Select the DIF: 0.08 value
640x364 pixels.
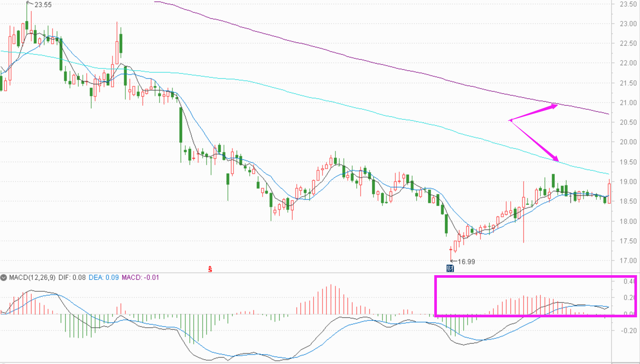(72, 277)
